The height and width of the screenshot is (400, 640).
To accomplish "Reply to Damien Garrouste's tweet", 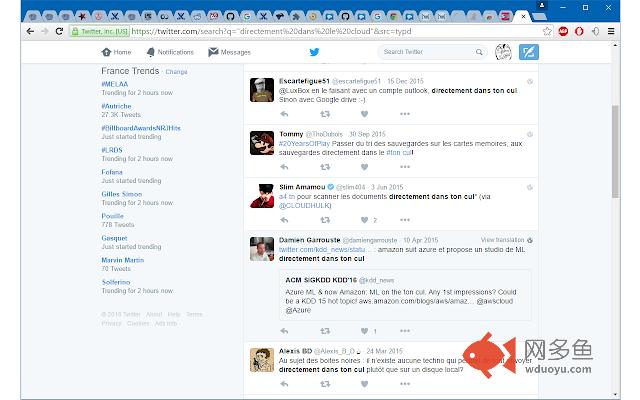I will (x=284, y=331).
